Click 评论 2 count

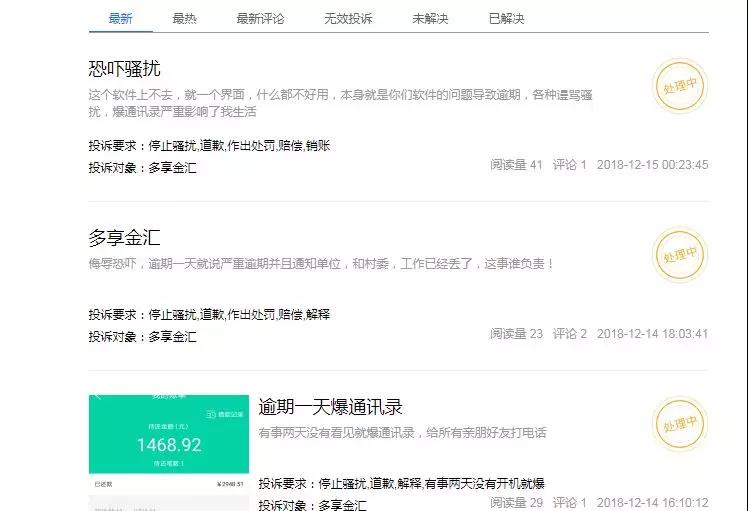[570, 334]
